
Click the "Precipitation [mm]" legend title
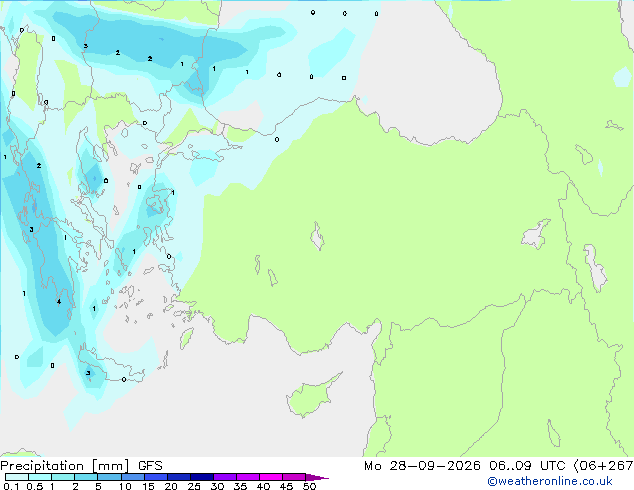click(65, 466)
